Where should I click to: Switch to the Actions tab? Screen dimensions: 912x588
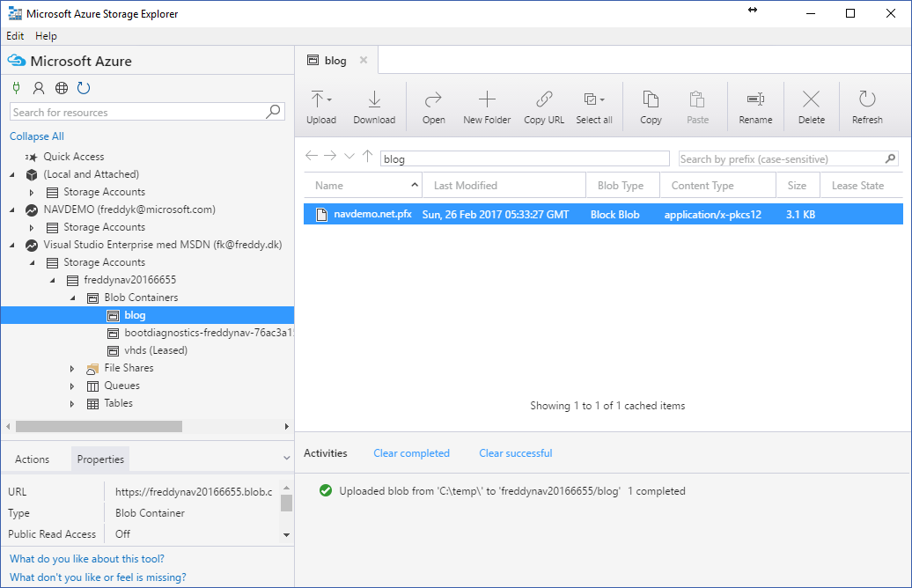pos(33,459)
